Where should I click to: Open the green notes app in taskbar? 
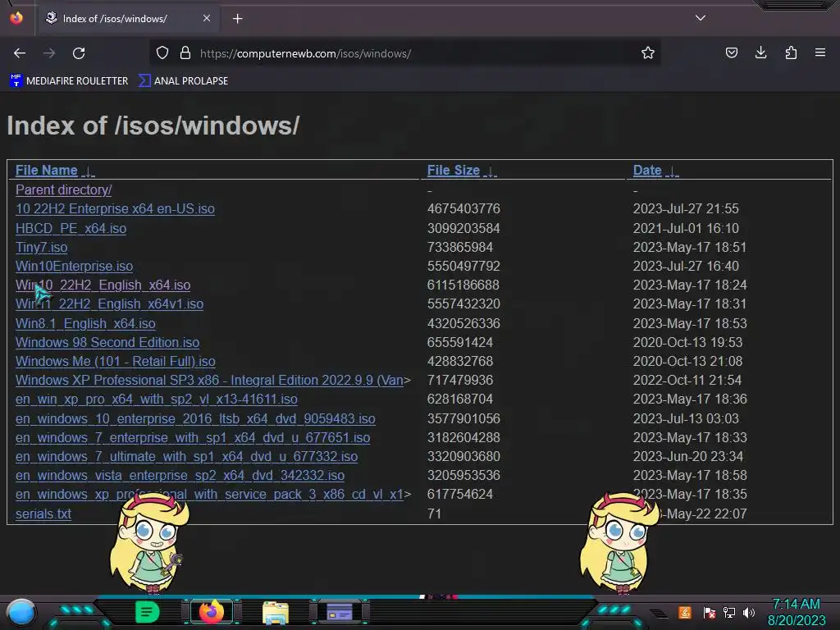[147, 612]
